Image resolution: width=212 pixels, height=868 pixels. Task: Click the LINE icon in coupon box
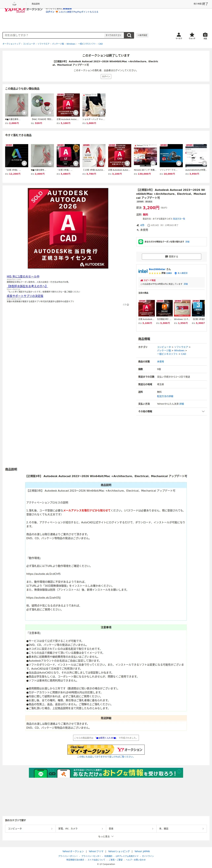point(141,242)
